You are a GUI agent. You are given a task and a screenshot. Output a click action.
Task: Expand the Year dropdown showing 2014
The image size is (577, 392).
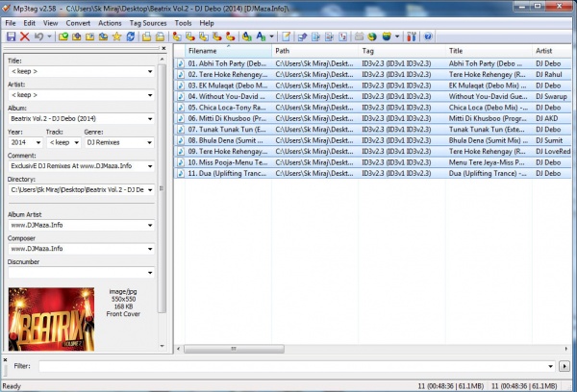pyautogui.click(x=38, y=142)
